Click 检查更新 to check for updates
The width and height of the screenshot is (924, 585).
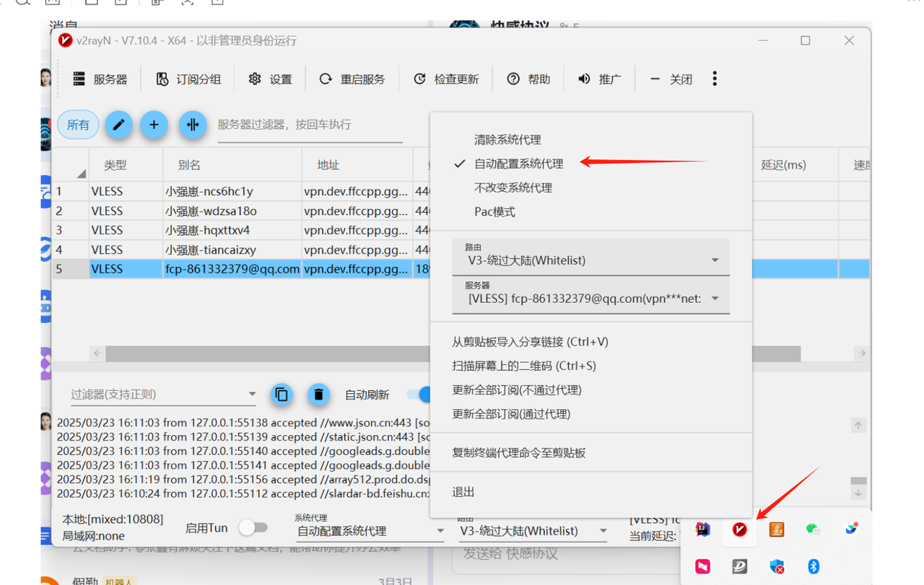click(x=446, y=79)
